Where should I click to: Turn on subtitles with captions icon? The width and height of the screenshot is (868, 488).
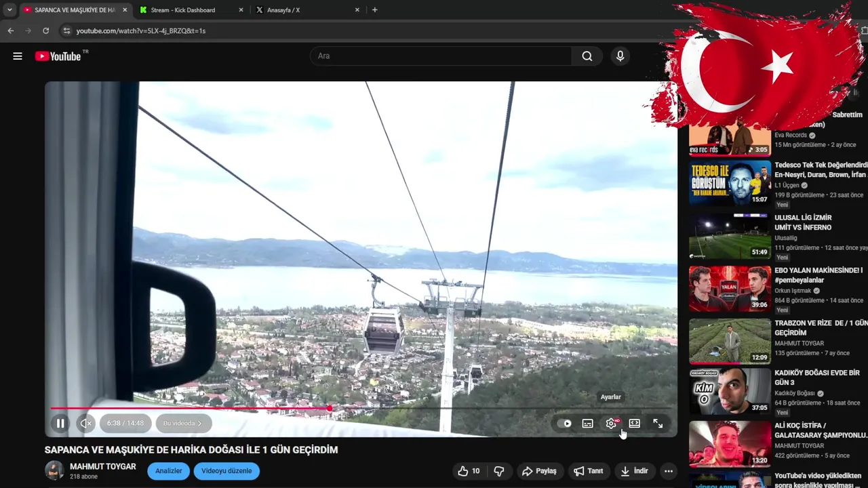coord(588,424)
